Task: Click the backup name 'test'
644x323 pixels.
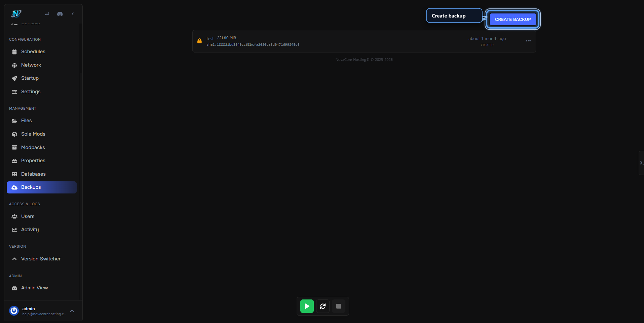Action: pos(210,38)
